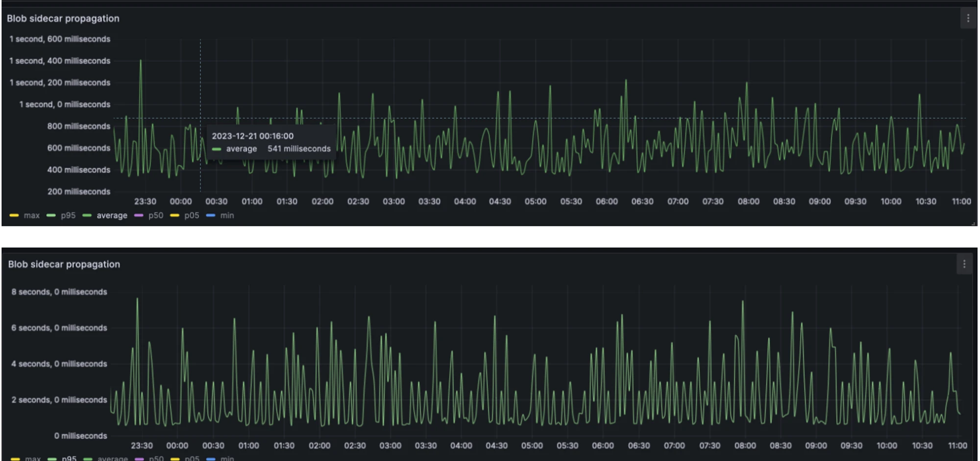Toggle the p50 series in upper legend
The width and height of the screenshot is (980, 461).
[x=156, y=216]
